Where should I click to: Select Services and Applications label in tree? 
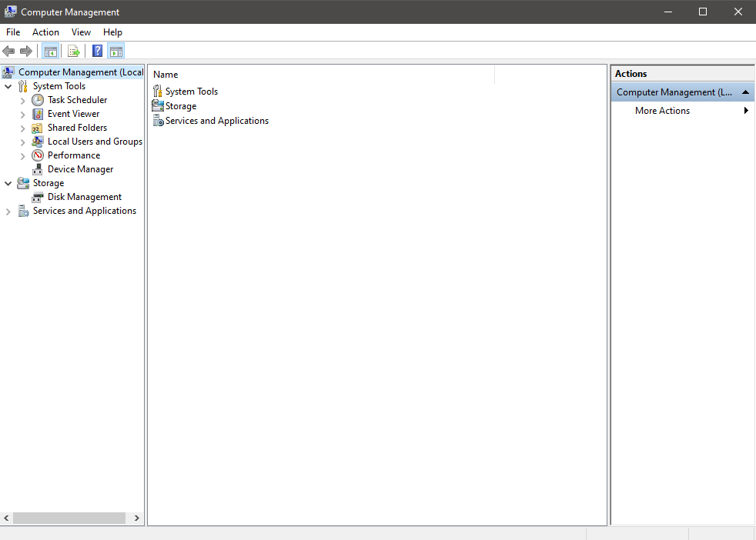85,211
